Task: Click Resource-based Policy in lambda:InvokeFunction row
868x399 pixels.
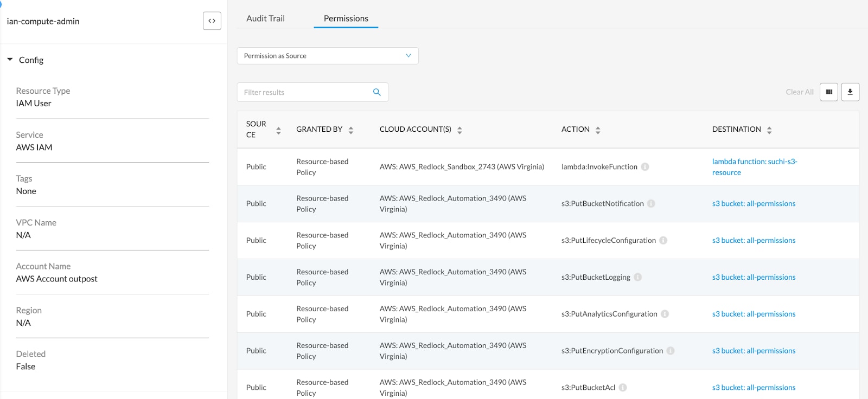Action: click(322, 167)
